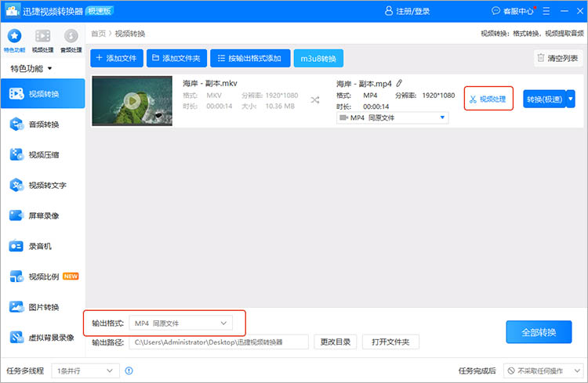Open the 特色功能 star tab
This screenshot has height=383, width=588.
click(14, 40)
